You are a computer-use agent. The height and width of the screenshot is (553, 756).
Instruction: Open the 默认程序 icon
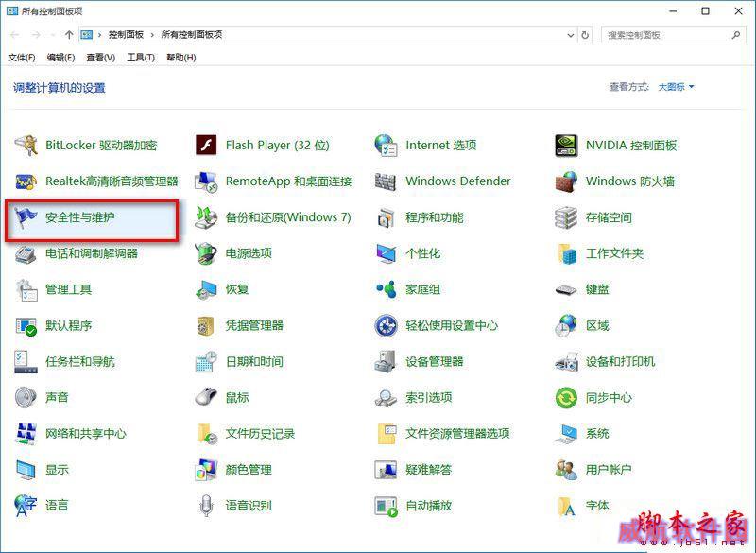[x=26, y=326]
